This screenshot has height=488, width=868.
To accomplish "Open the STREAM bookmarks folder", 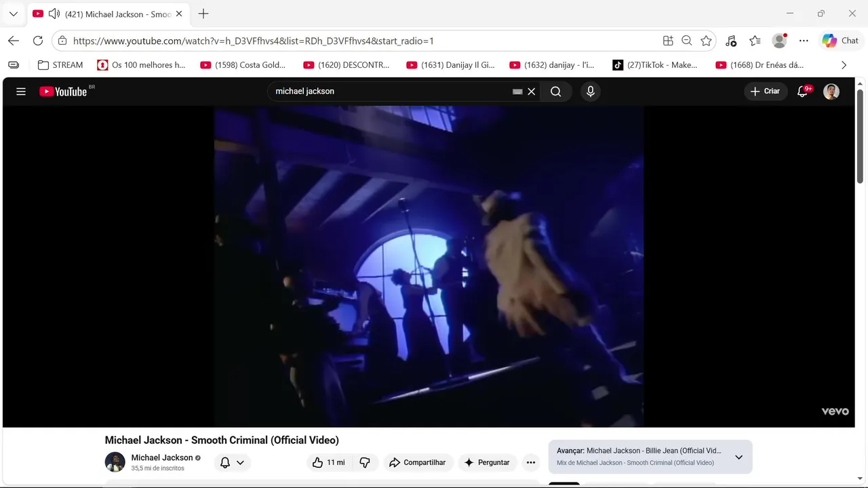I will click(x=60, y=65).
